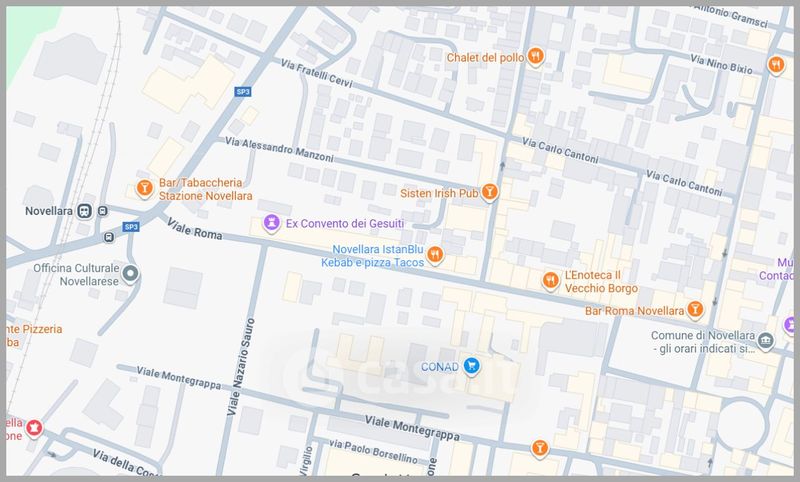
Task: Click the restaurant icon near Via Nino Bixio
Action: (776, 64)
